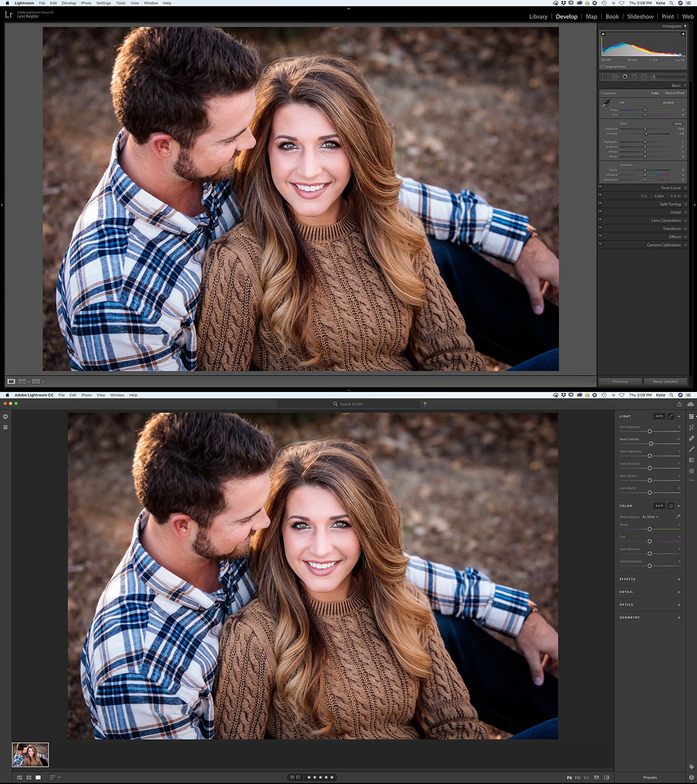Image resolution: width=697 pixels, height=784 pixels.
Task: Select the Crop tool in Lightroom CC sidebar
Action: [x=691, y=428]
